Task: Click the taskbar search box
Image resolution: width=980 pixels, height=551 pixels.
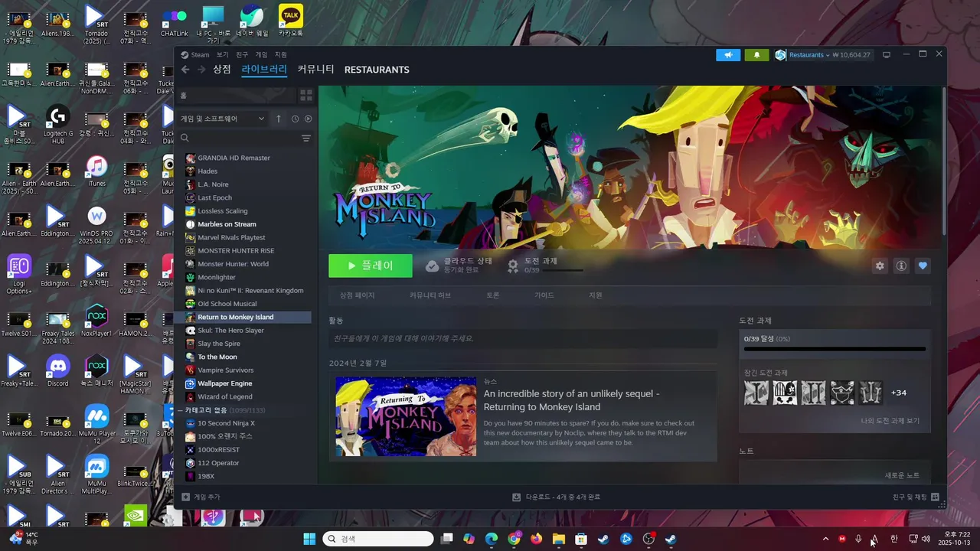Action: point(378,539)
